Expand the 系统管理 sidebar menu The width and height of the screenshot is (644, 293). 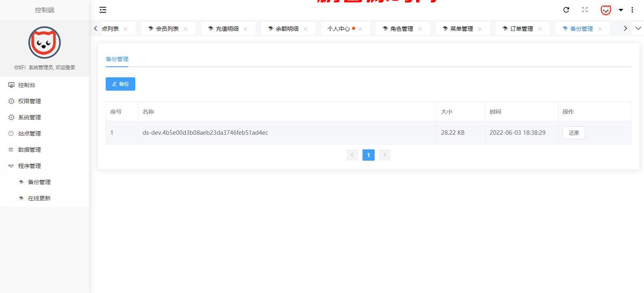point(45,117)
